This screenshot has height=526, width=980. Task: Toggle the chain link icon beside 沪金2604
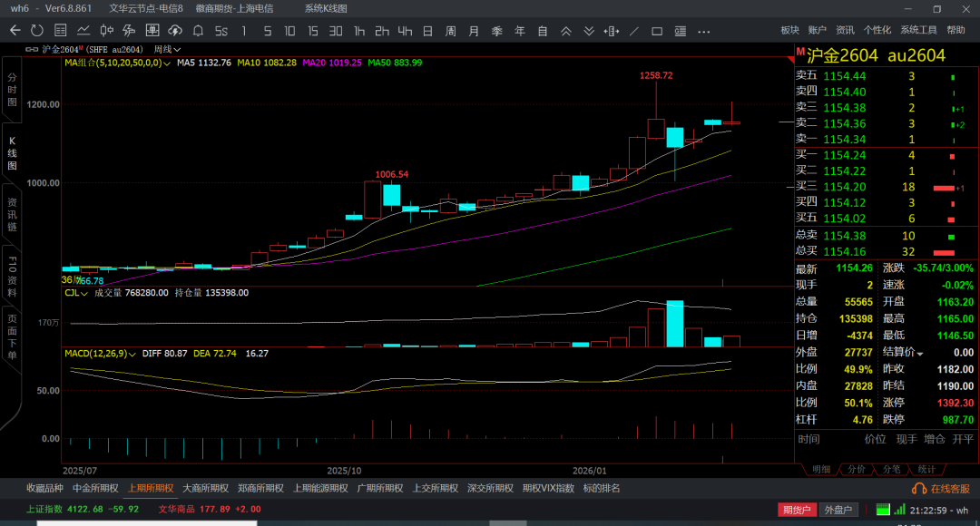pyautogui.click(x=33, y=49)
